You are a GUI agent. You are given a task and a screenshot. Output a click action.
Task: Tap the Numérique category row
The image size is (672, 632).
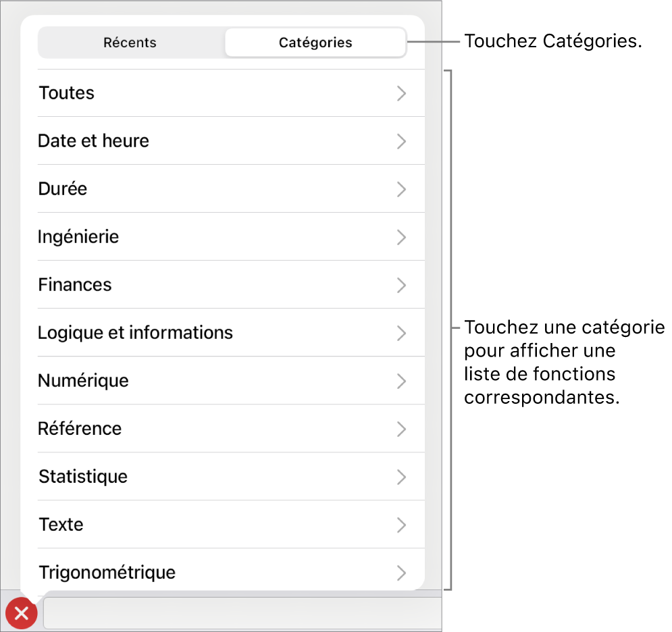click(83, 381)
